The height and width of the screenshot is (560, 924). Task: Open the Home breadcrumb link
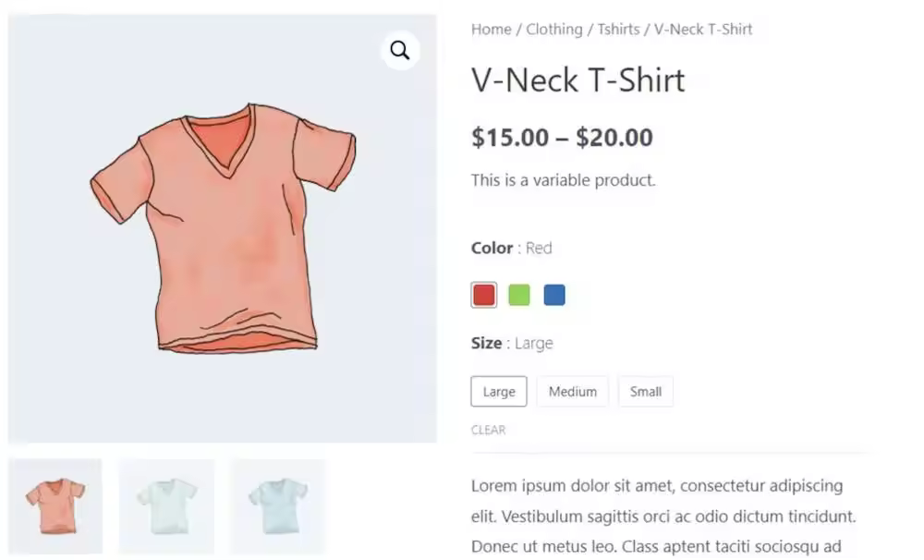[x=492, y=30]
